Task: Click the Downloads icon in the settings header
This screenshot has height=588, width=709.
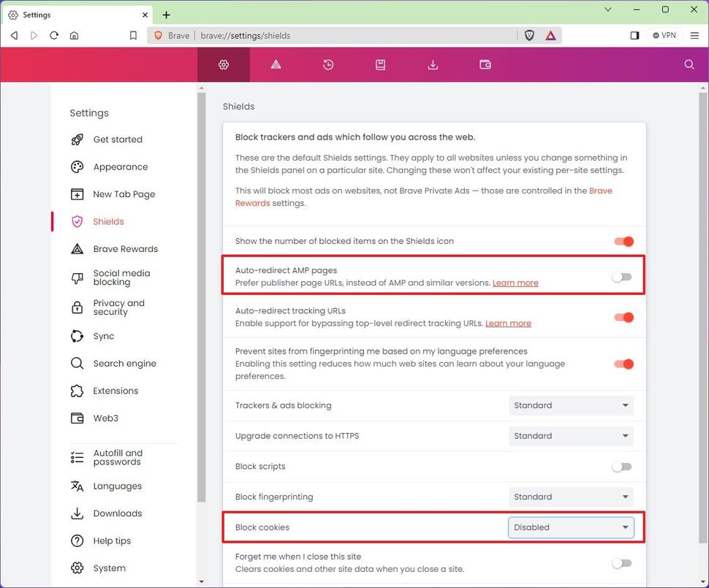Action: click(433, 64)
